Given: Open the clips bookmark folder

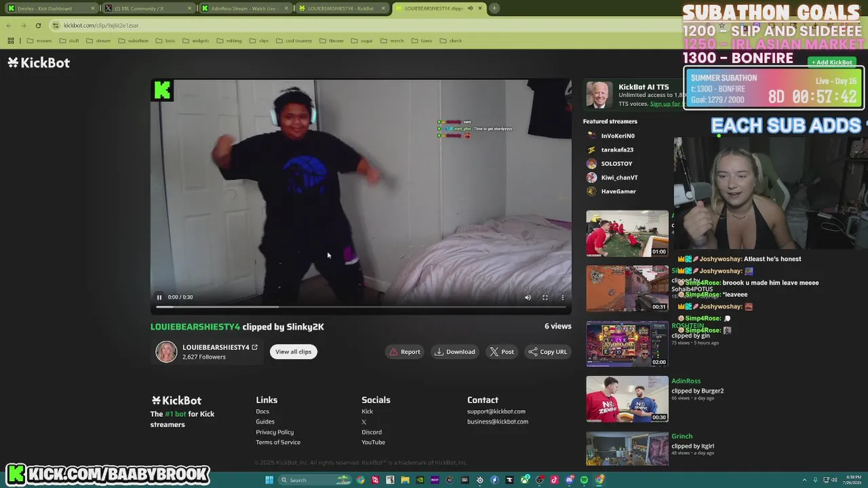Looking at the screenshot, I should click(259, 41).
